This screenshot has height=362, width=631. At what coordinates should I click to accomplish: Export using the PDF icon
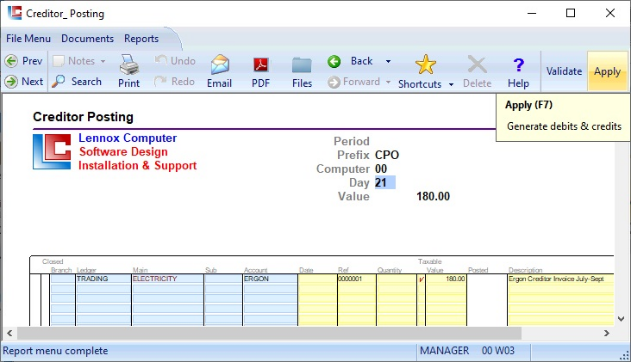pos(261,65)
